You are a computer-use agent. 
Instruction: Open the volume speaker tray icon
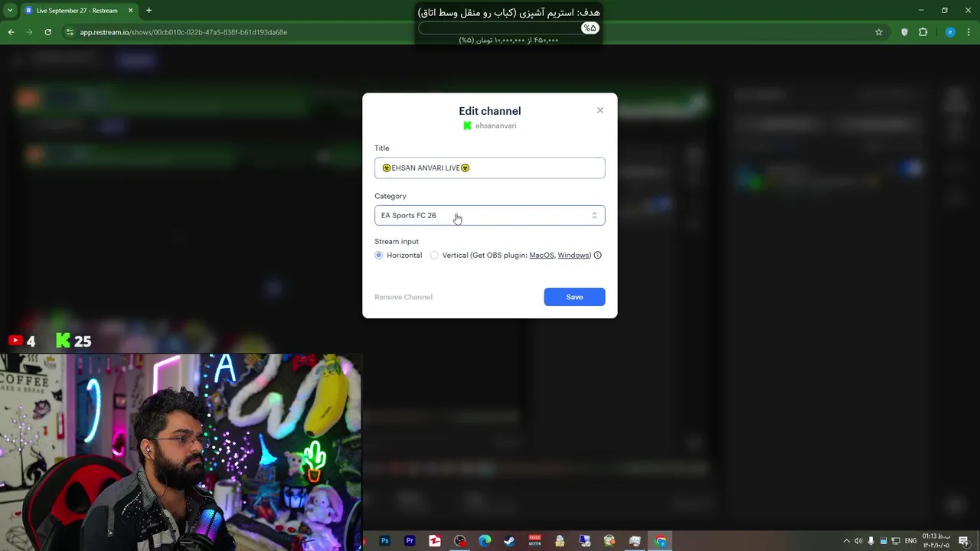[858, 541]
